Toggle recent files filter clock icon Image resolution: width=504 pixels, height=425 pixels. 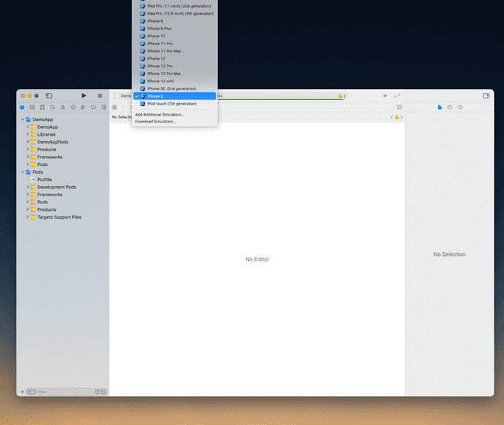[97, 392]
